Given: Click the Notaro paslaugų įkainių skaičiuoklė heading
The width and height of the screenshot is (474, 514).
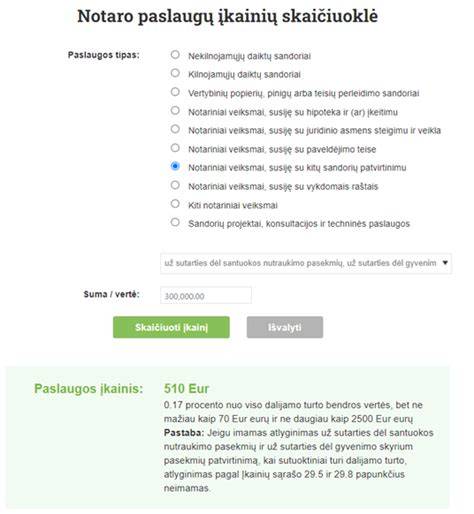Looking at the screenshot, I should coord(228,16).
